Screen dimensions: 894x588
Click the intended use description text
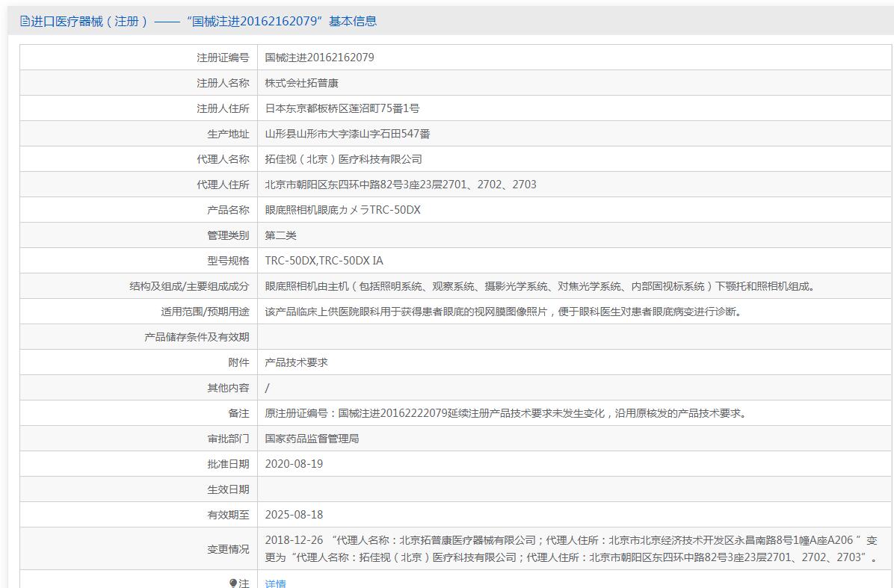point(504,312)
